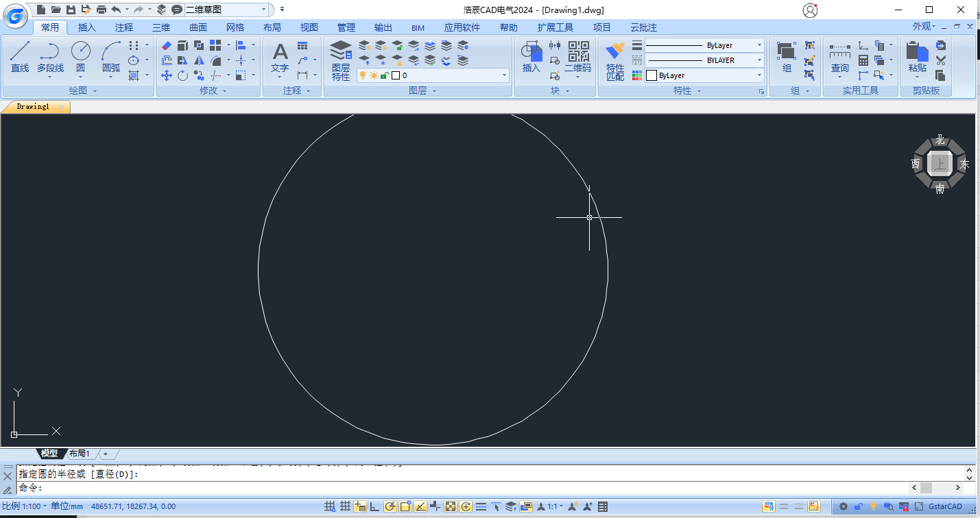Open the 文字 text tool
Viewport: 980px width, 518px height.
pyautogui.click(x=280, y=58)
